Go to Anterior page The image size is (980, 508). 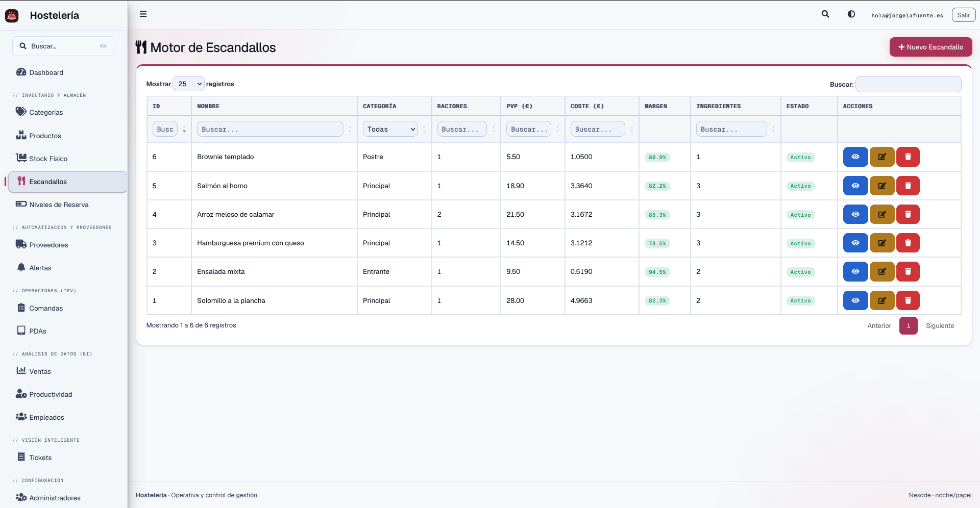click(x=879, y=325)
